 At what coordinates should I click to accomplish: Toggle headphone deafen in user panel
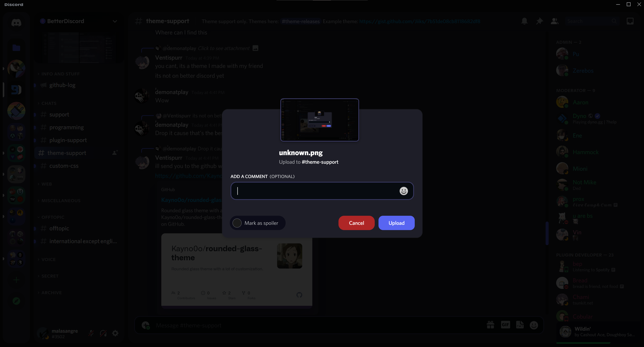click(x=103, y=333)
